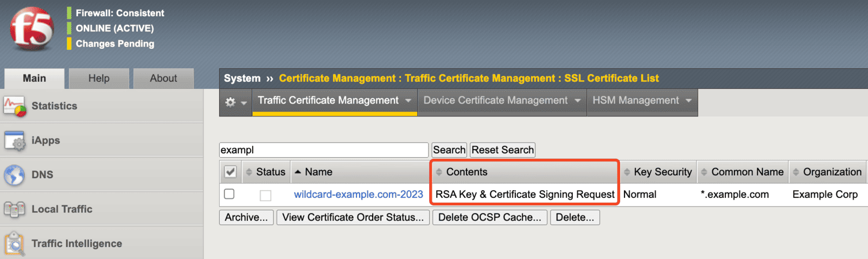
Task: Click status box for wildcard-example.com-2023
Action: click(265, 196)
